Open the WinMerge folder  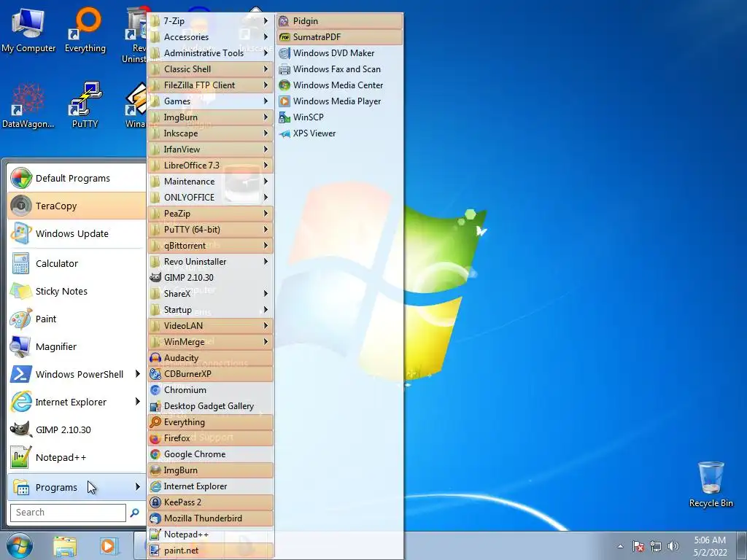[x=211, y=342]
